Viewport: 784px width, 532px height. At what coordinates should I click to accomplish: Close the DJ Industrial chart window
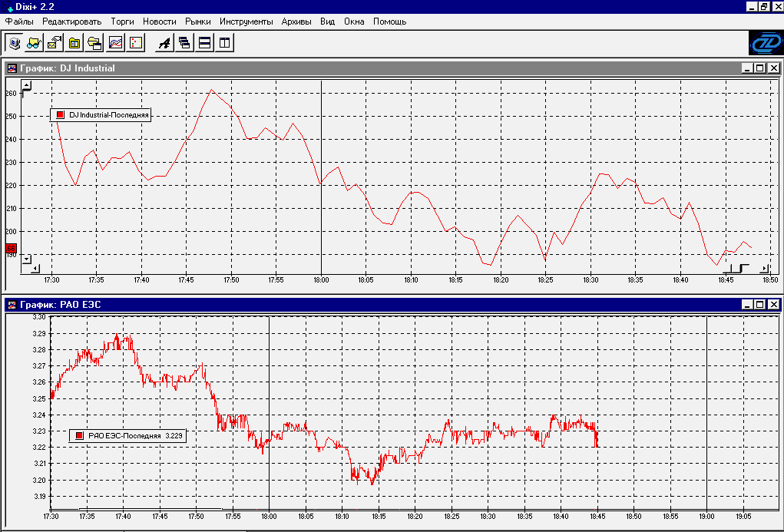(773, 68)
